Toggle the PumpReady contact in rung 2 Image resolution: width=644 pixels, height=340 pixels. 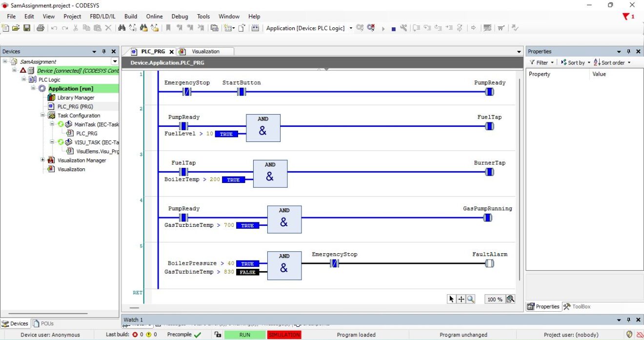(183, 126)
